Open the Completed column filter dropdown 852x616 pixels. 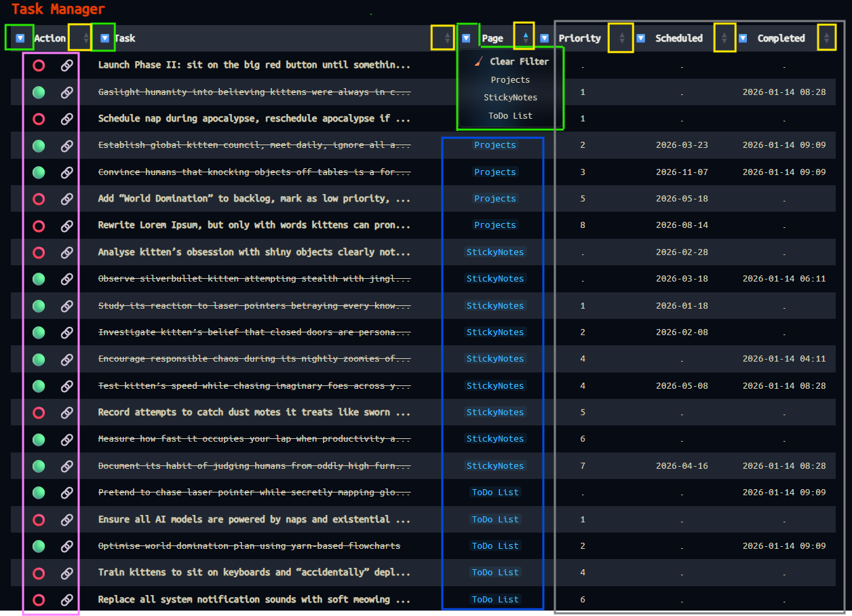tap(743, 38)
